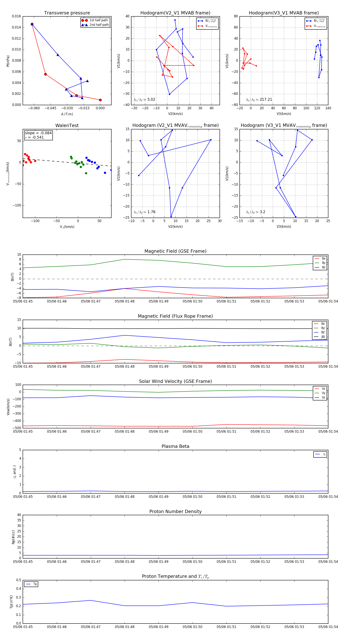Click red Bx line sample in GSE legend

(x=317, y=259)
